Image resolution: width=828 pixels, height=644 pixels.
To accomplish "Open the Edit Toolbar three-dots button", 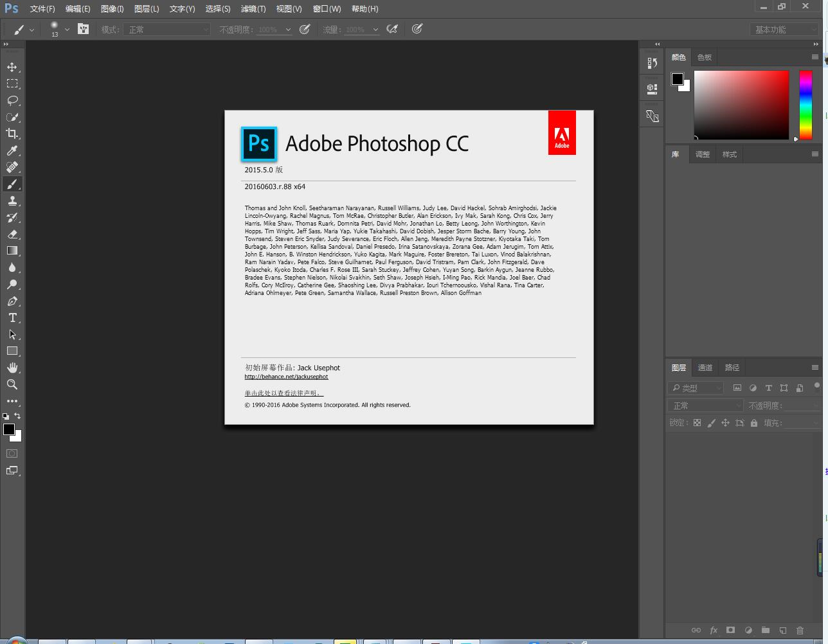I will click(12, 401).
